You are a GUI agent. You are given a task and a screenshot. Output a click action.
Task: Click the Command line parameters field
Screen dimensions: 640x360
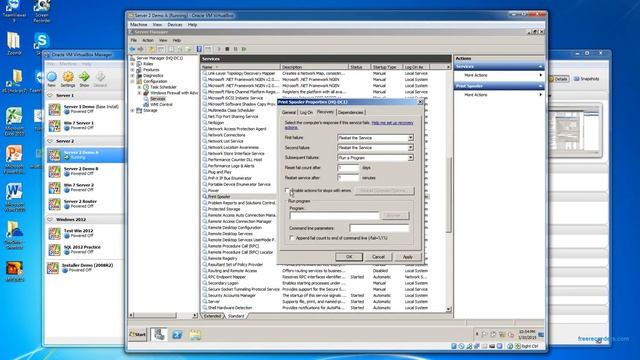click(379, 228)
